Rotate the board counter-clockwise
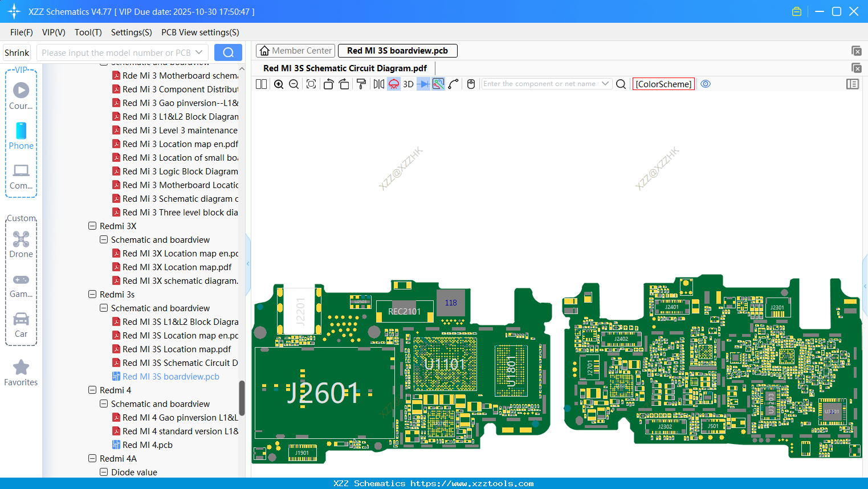Viewport: 868px width, 489px height. [x=328, y=84]
